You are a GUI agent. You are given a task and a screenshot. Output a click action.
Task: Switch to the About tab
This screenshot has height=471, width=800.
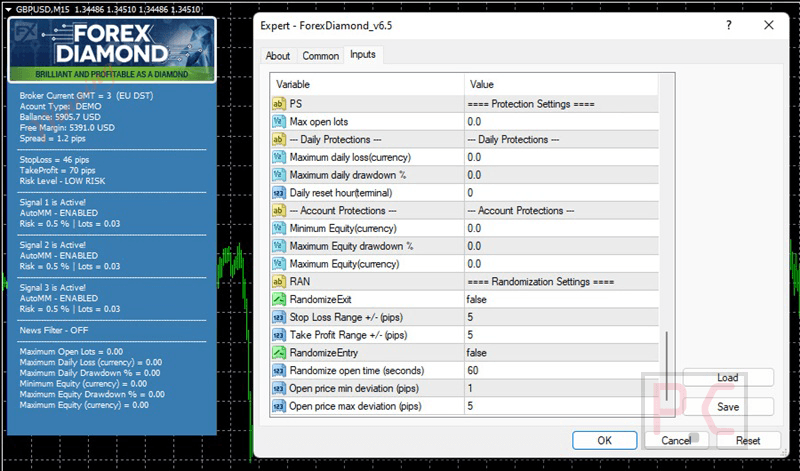tap(278, 56)
